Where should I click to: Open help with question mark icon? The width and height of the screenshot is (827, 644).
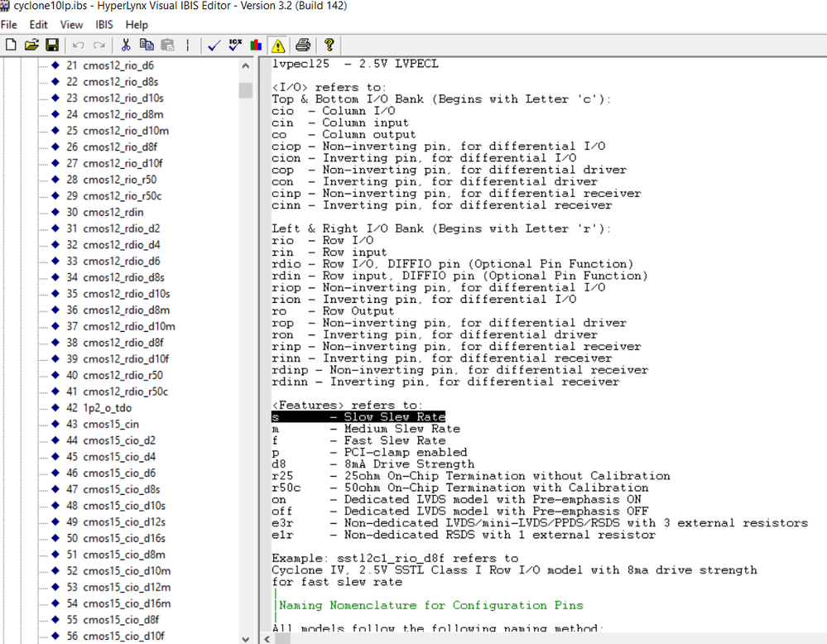tap(329, 45)
